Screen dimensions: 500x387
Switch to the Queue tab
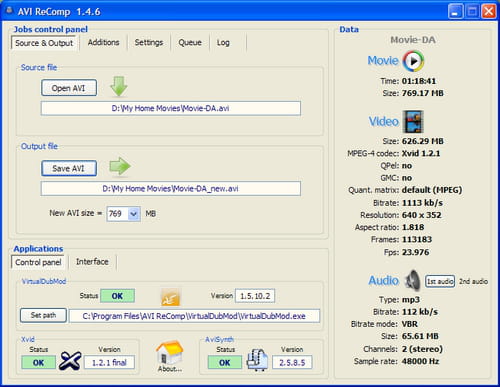tap(190, 42)
